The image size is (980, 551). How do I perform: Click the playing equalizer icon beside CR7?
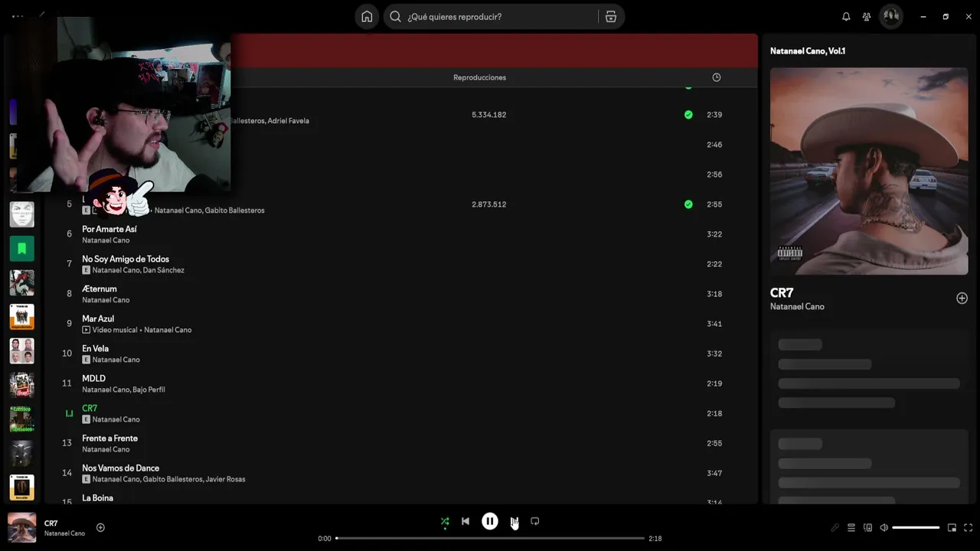(69, 414)
